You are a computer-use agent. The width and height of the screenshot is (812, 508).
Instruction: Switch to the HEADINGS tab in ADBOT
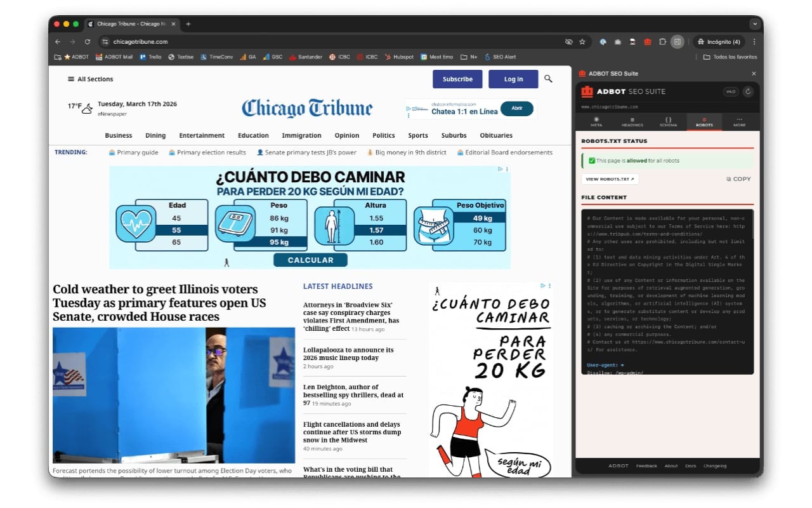pos(632,122)
